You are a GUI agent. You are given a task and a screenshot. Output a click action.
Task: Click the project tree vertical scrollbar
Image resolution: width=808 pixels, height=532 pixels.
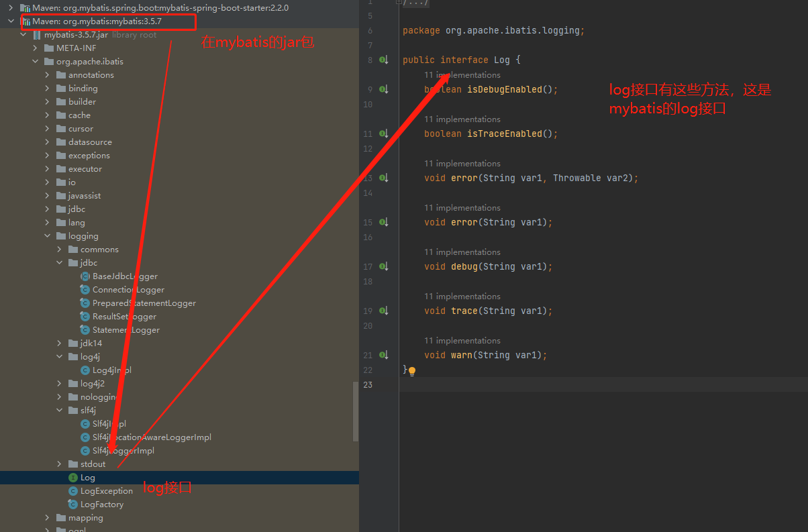tap(356, 411)
